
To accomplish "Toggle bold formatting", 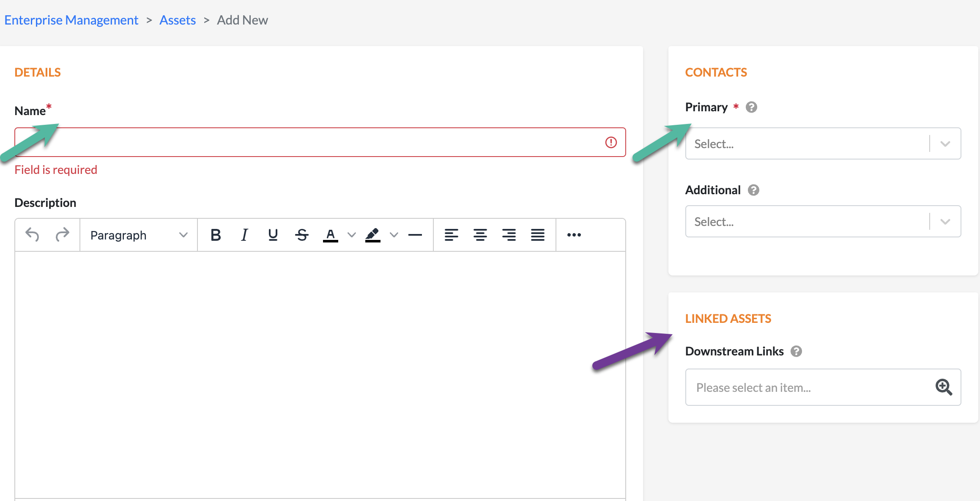I will tap(216, 234).
